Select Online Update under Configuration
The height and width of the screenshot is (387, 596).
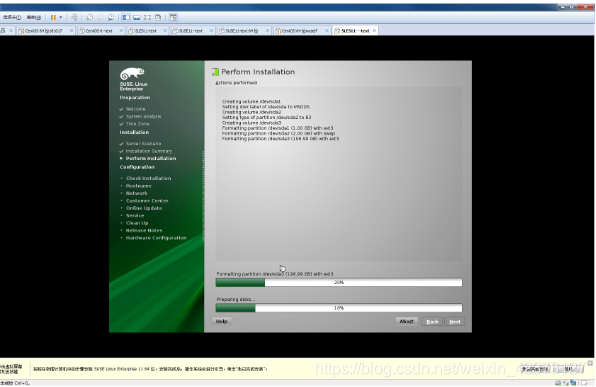(144, 208)
